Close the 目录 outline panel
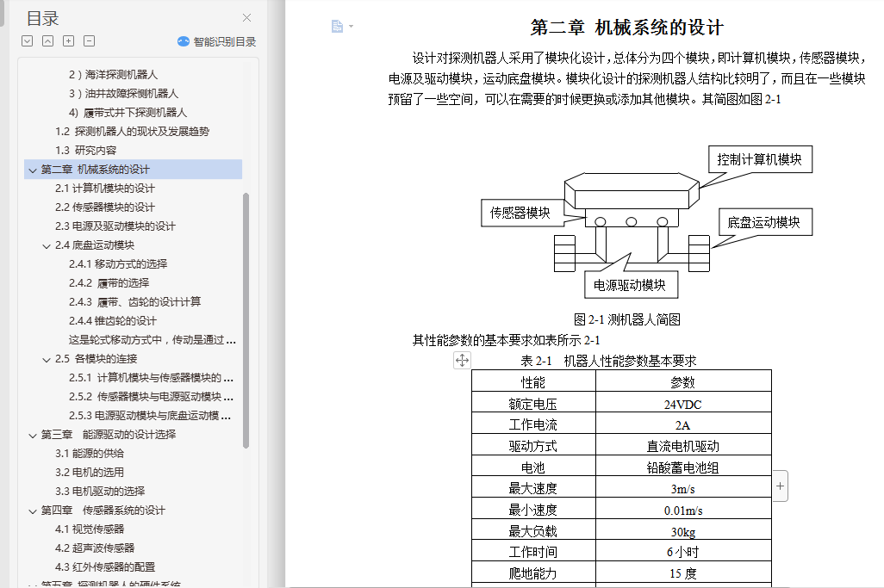Screen dimensions: 884x588 click(x=246, y=18)
